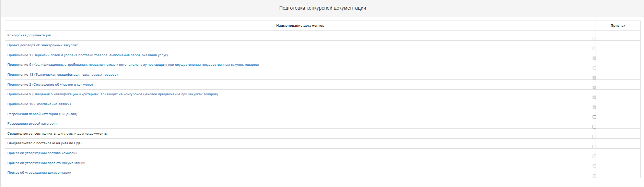Enable checkbox for Свидетельства, сертификаты, дипломы
Screen dimensions: 644x187
pos(594,137)
